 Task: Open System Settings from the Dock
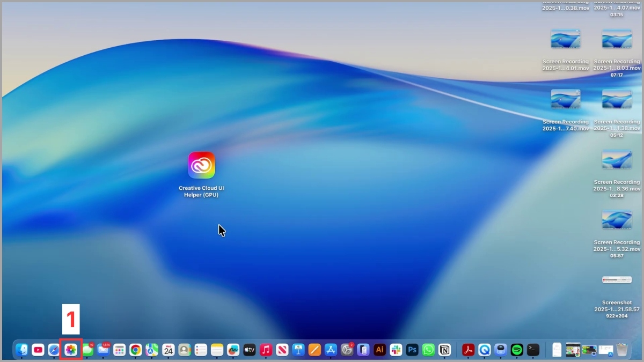346,350
